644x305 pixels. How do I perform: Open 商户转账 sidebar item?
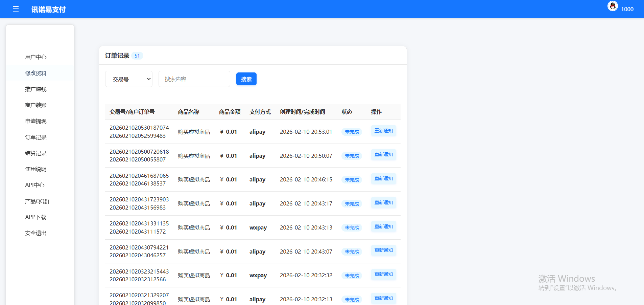pos(36,105)
